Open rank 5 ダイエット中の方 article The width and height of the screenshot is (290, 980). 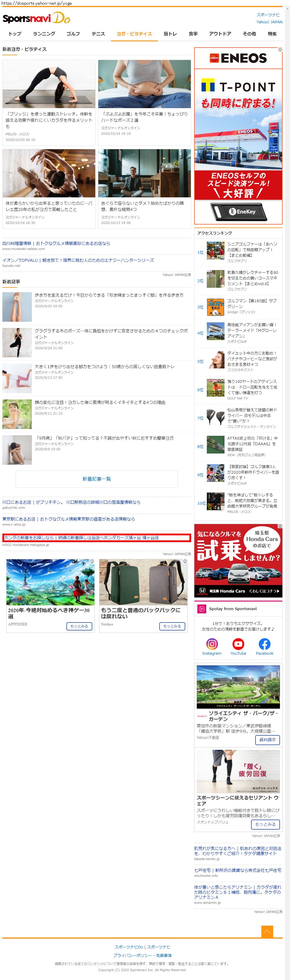(252, 359)
